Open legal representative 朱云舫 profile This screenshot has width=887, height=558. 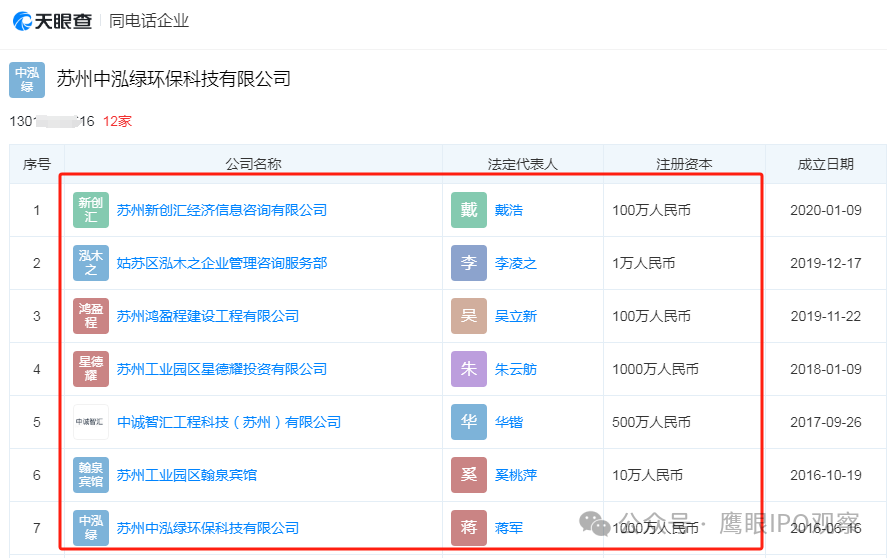[515, 369]
